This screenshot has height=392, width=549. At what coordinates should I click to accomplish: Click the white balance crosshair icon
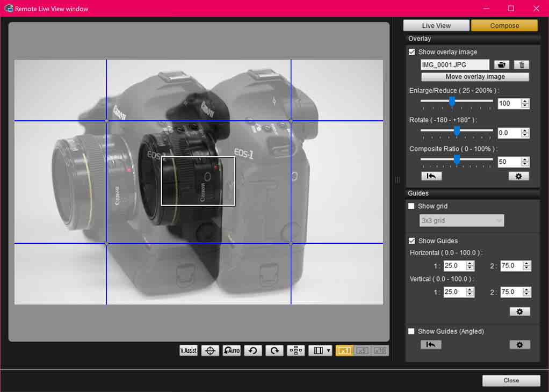coord(210,350)
